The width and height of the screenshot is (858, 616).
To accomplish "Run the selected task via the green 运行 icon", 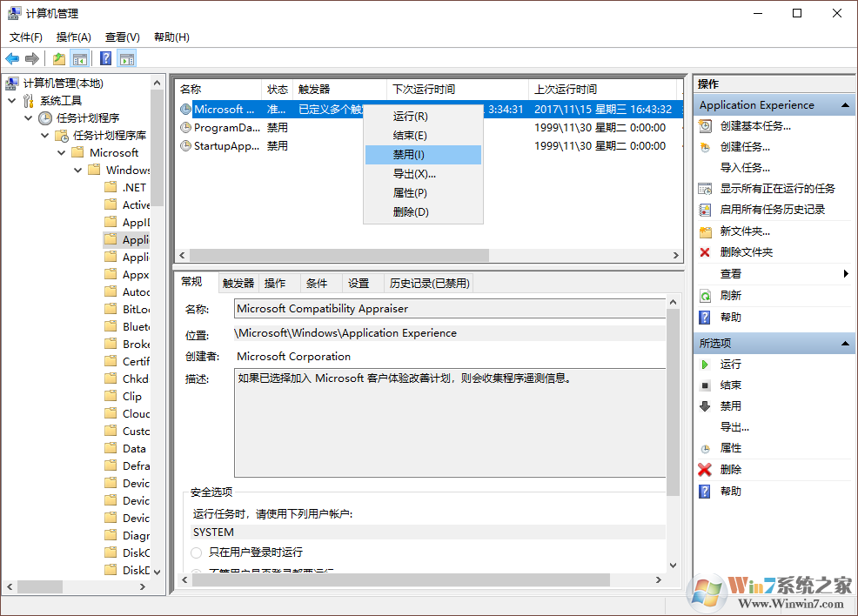I will [x=703, y=364].
